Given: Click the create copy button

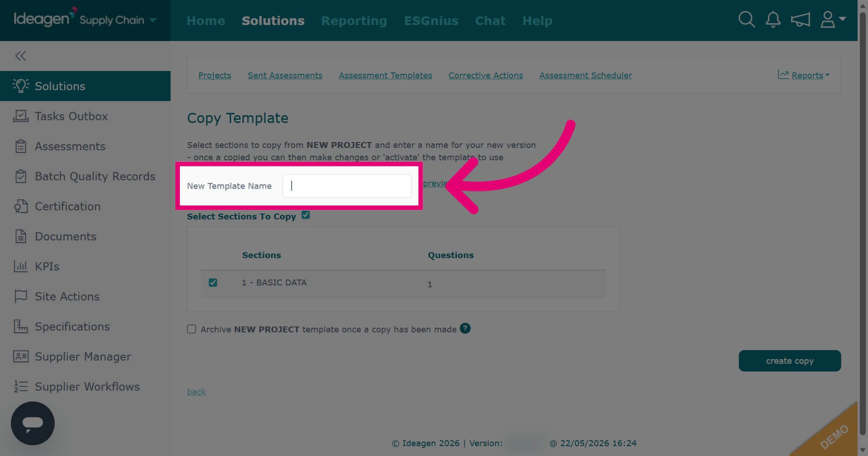Looking at the screenshot, I should point(790,361).
